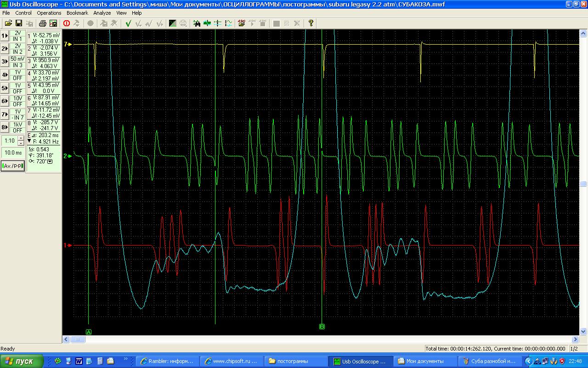Increase time scale 1:10 with up arrow

(x=21, y=138)
